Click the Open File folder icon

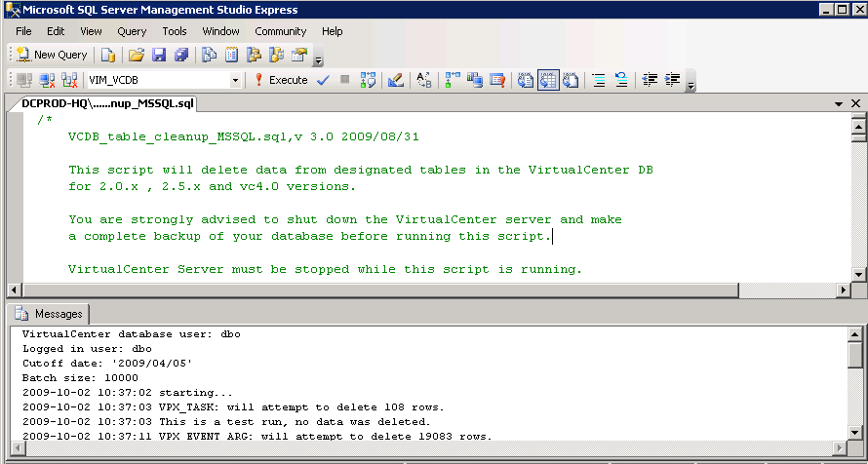point(137,55)
